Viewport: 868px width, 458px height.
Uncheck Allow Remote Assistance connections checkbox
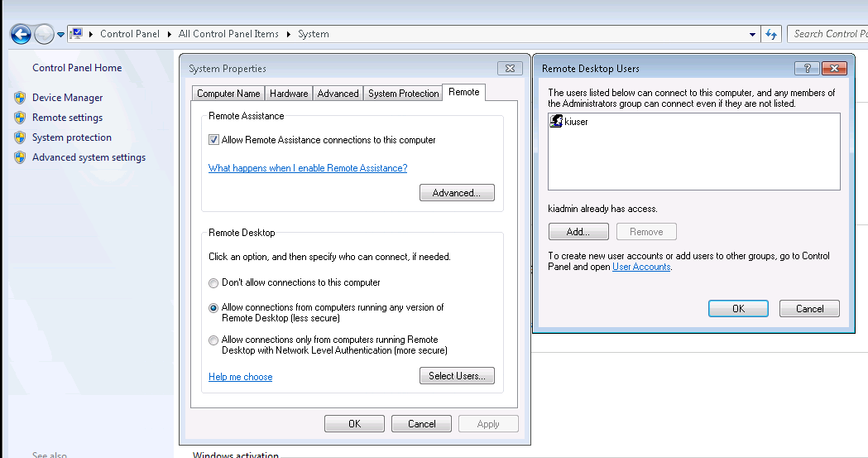[214, 140]
